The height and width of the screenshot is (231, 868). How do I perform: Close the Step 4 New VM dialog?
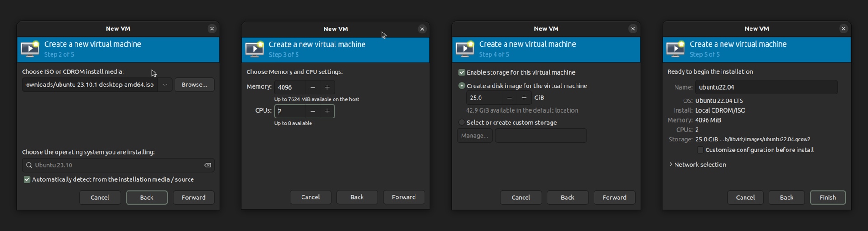coord(633,28)
